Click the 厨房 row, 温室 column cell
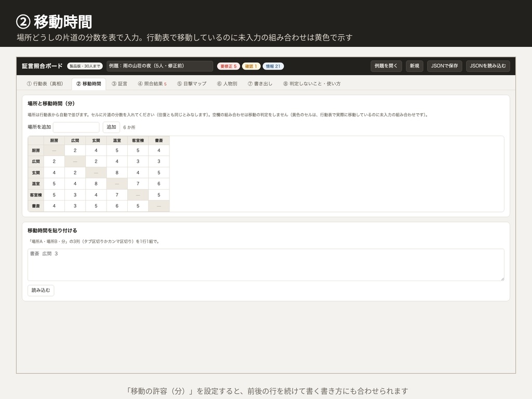The image size is (532, 399). [117, 150]
